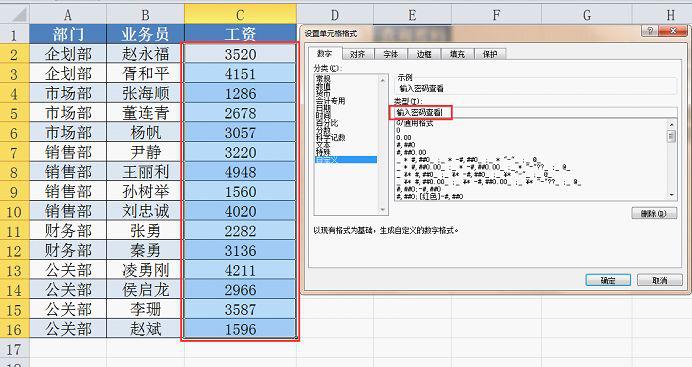Click the category list scroll-up arrow

pyautogui.click(x=383, y=80)
